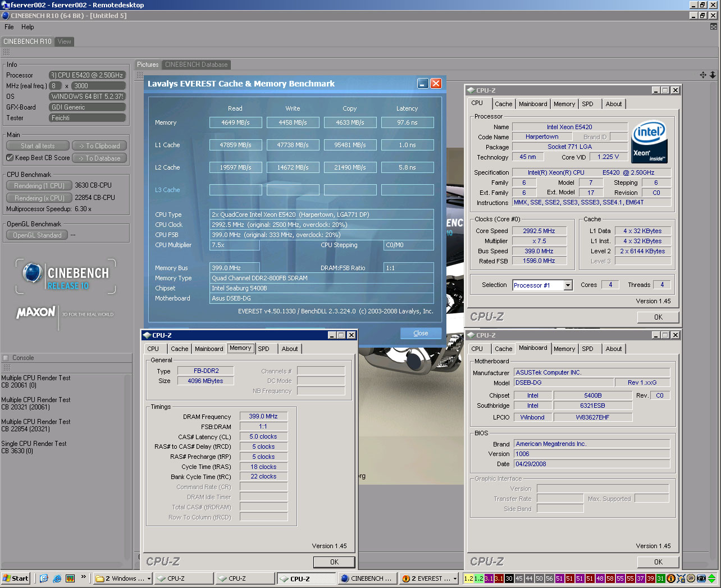Screen dimensions: 721x588
Task: Click Start all tests button
Action: 38,146
